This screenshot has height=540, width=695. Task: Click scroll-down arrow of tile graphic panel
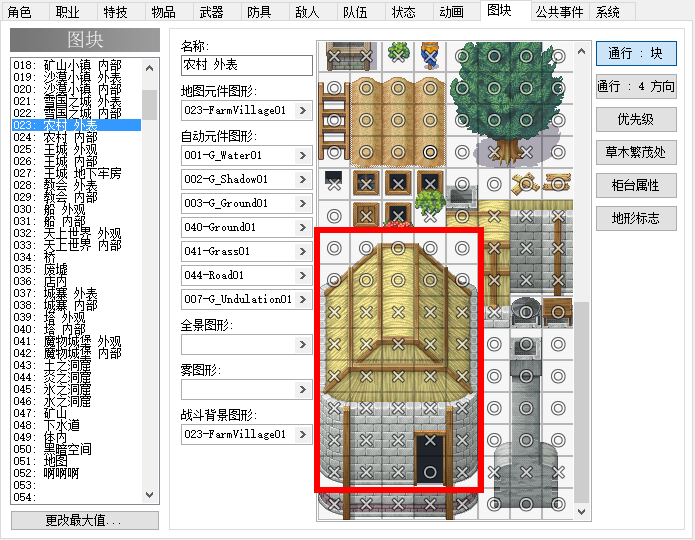click(582, 512)
